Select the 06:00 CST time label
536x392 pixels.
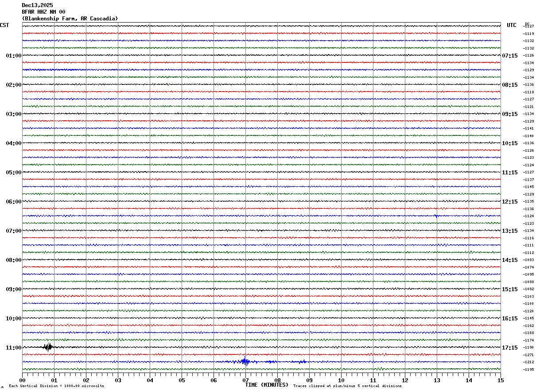pos(14,202)
